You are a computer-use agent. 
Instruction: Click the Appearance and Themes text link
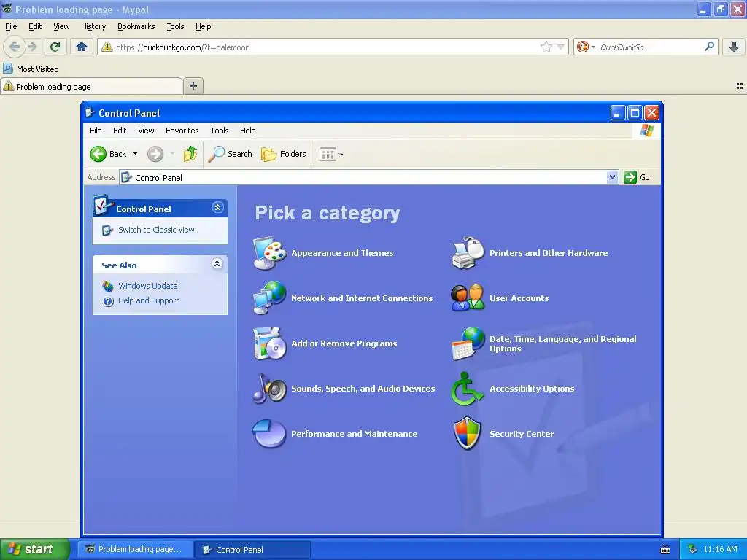pyautogui.click(x=342, y=253)
